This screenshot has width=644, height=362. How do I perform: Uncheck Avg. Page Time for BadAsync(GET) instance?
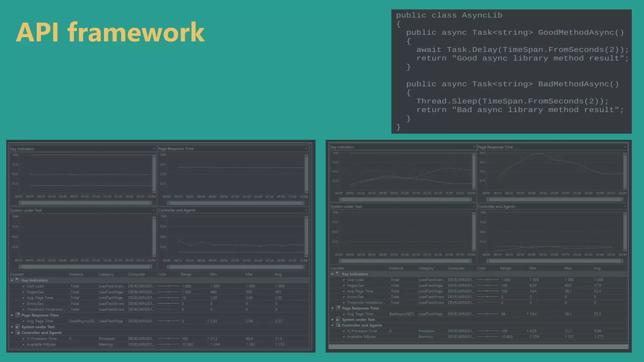tap(344, 314)
